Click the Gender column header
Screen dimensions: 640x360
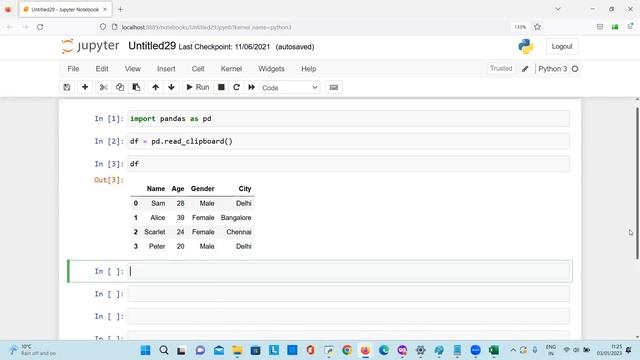(x=202, y=189)
